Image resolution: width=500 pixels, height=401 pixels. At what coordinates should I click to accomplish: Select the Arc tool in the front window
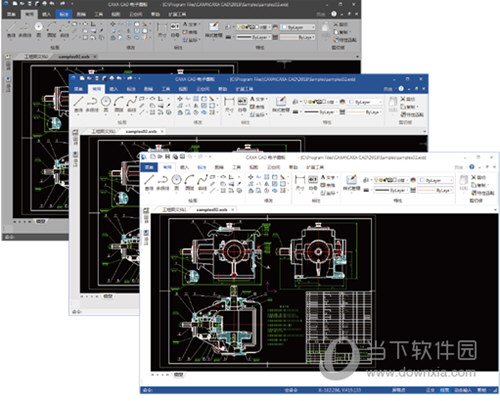(189, 182)
